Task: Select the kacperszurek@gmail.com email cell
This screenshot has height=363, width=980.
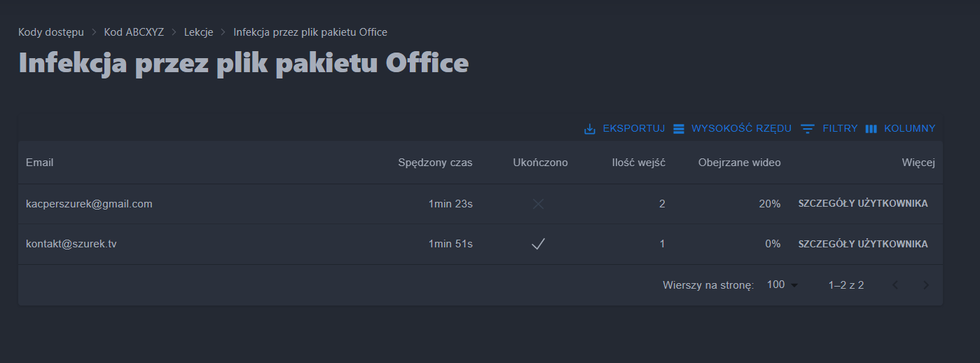Action: (89, 204)
